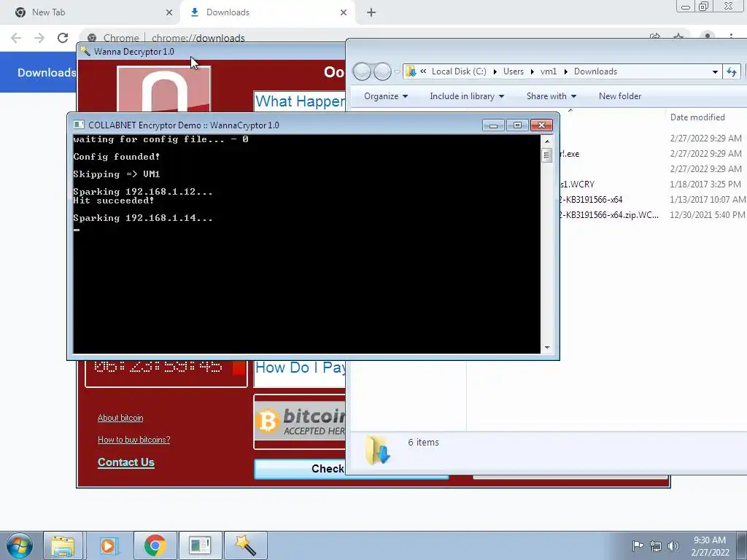Select Downloads in Explorer breadcrumb
This screenshot has height=560, width=747.
595,71
